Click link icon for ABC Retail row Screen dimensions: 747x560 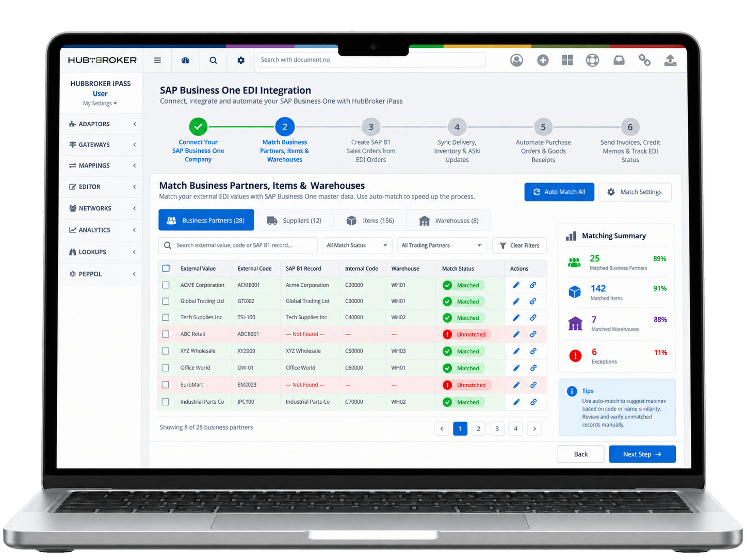click(x=533, y=334)
